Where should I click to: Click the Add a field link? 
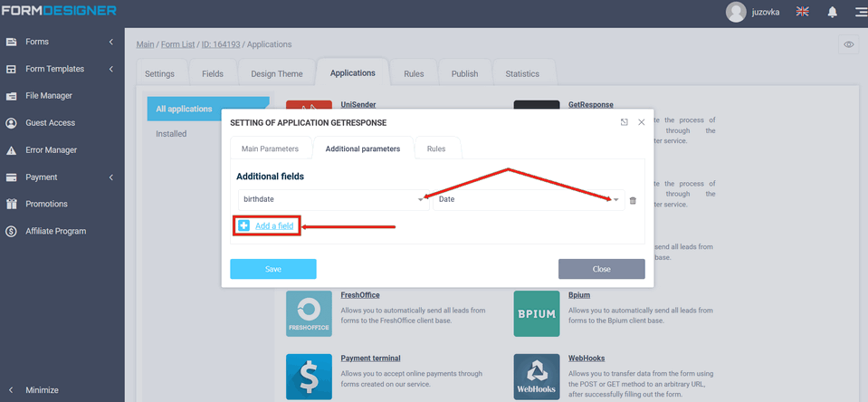[x=273, y=225]
